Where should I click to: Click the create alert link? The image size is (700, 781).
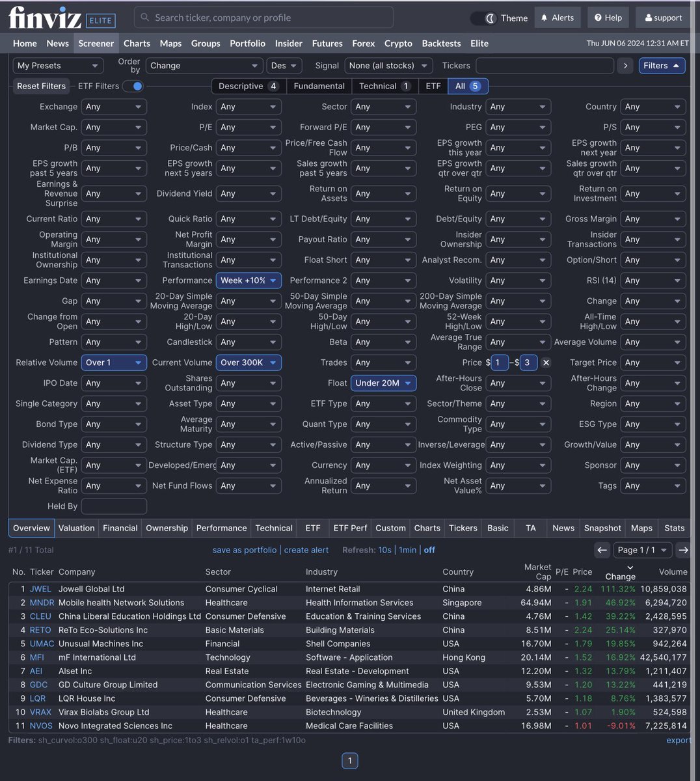click(306, 550)
